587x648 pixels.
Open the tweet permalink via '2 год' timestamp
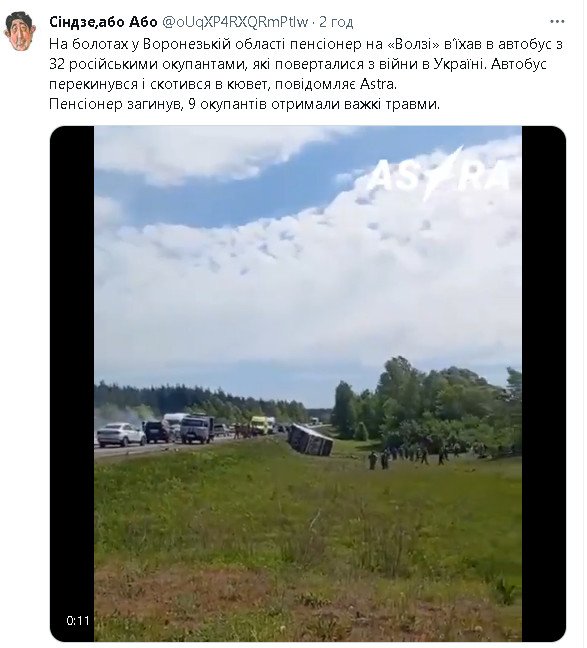click(x=336, y=22)
